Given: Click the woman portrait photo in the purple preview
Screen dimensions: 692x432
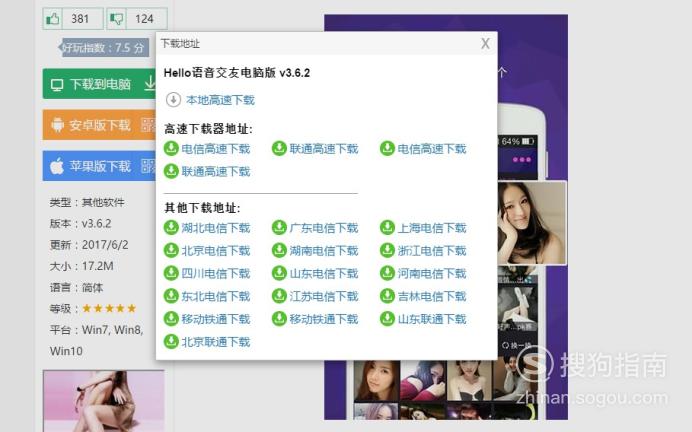Looking at the screenshot, I should click(x=531, y=222).
